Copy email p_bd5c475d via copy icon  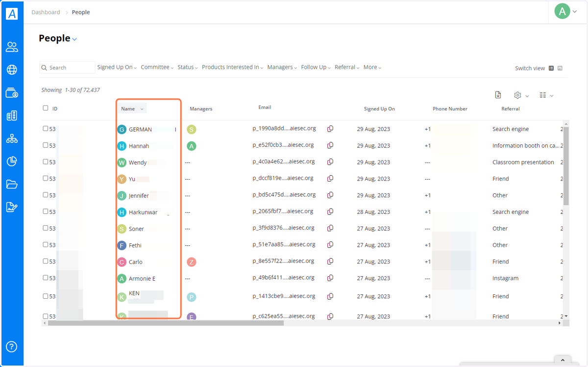point(330,195)
